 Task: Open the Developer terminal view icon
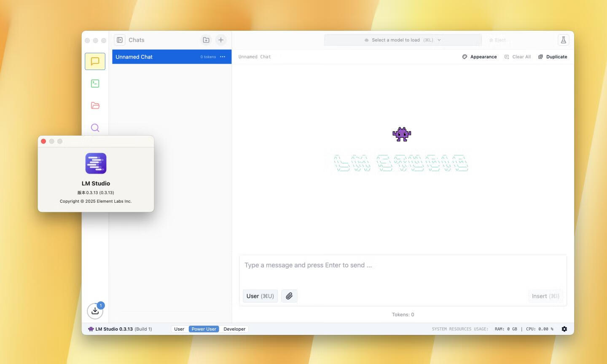95,83
